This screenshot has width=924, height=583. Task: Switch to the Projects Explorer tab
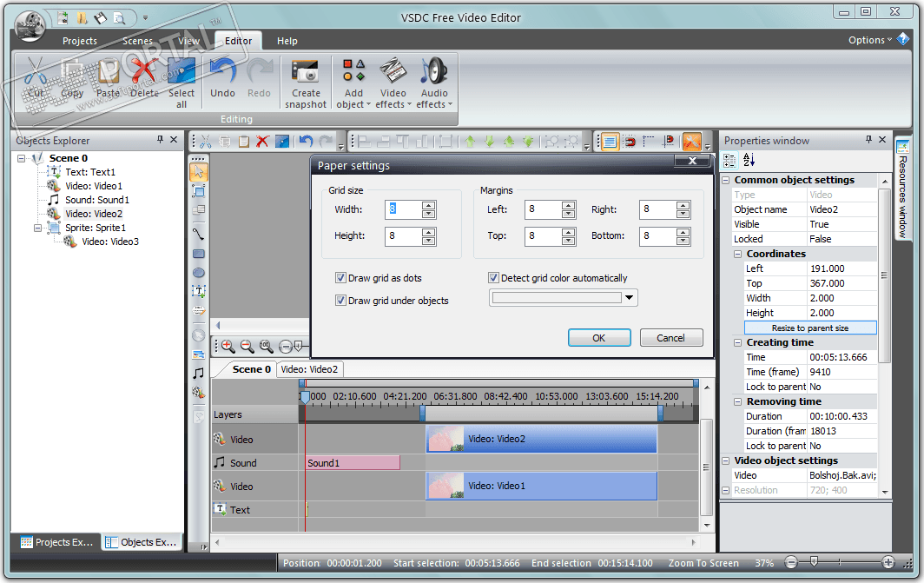pyautogui.click(x=57, y=542)
